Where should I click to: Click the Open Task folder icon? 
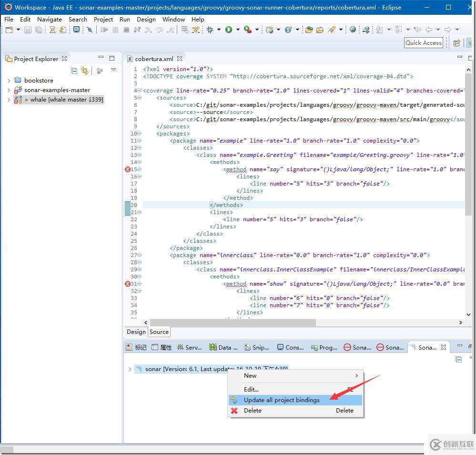320,30
